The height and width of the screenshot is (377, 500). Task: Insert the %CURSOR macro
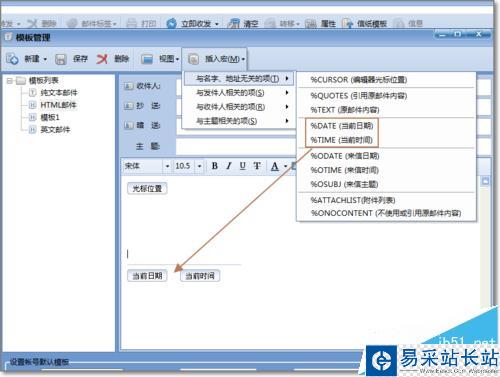click(x=359, y=80)
